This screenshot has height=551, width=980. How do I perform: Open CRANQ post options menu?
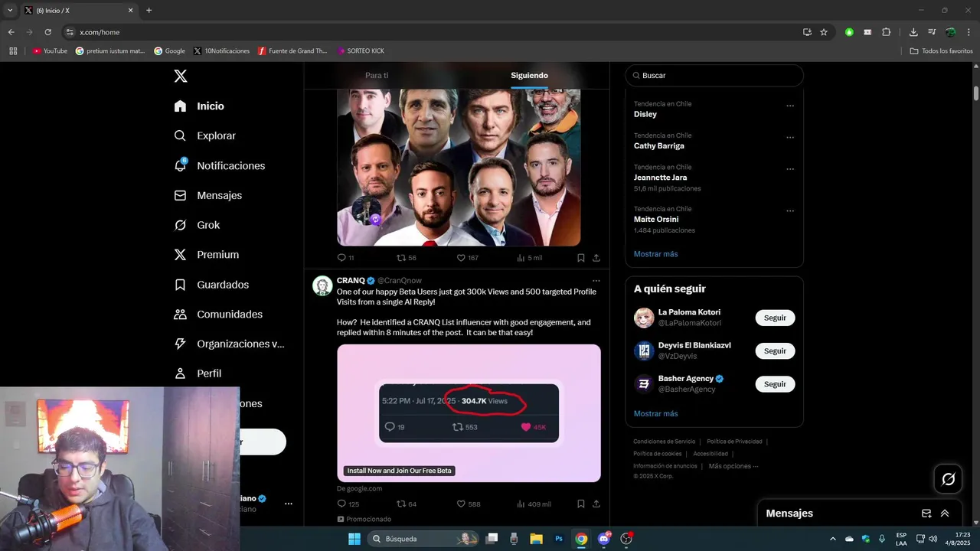(x=596, y=281)
